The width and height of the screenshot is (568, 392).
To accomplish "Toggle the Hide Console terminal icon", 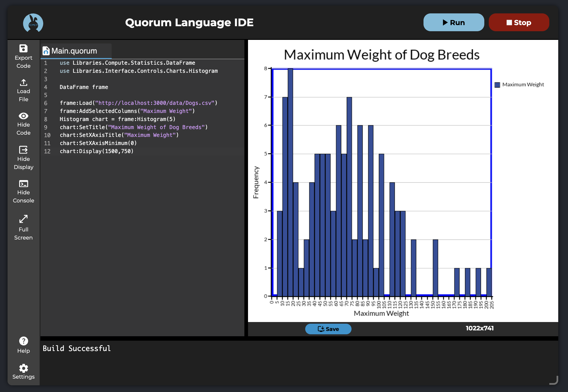I will (23, 184).
